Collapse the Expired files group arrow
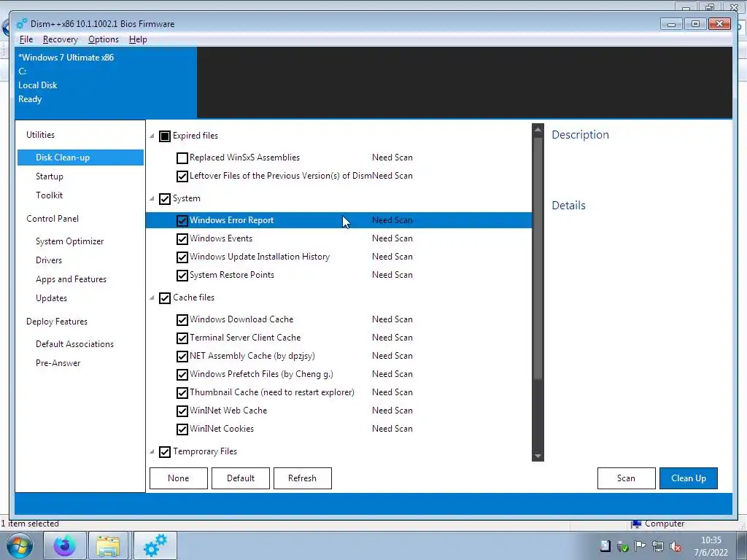This screenshot has width=747, height=560. point(152,136)
